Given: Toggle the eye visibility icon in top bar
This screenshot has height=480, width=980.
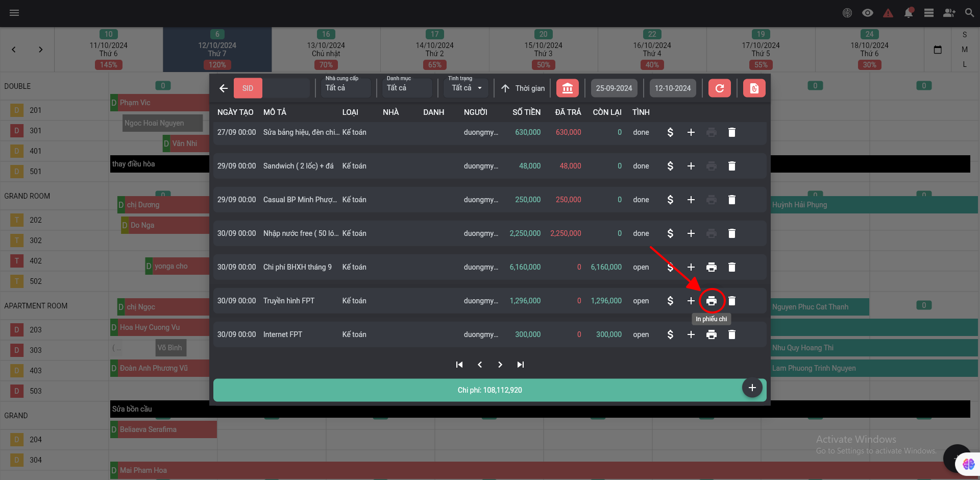Looking at the screenshot, I should tap(868, 13).
